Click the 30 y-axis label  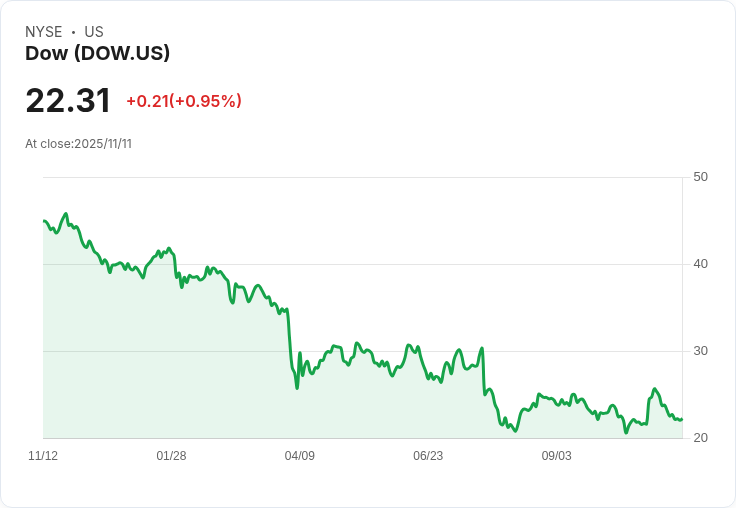700,351
